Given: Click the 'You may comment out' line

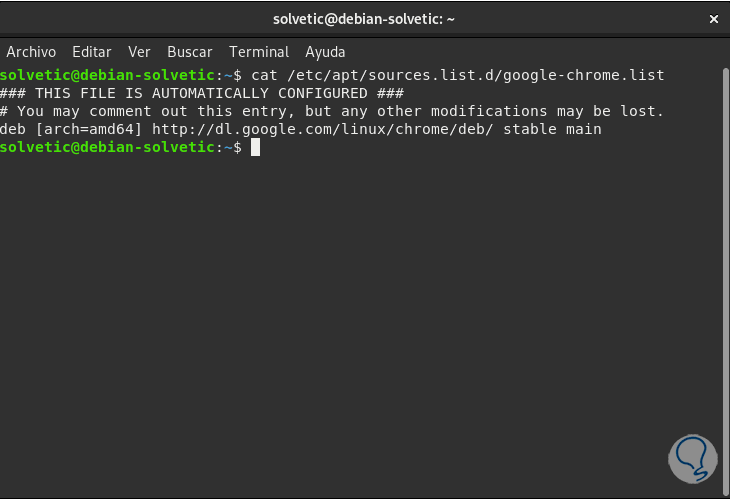Looking at the screenshot, I should point(332,111).
